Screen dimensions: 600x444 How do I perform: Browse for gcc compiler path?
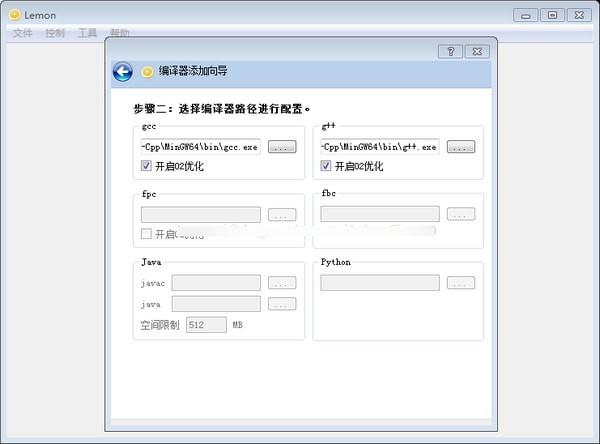(282, 147)
